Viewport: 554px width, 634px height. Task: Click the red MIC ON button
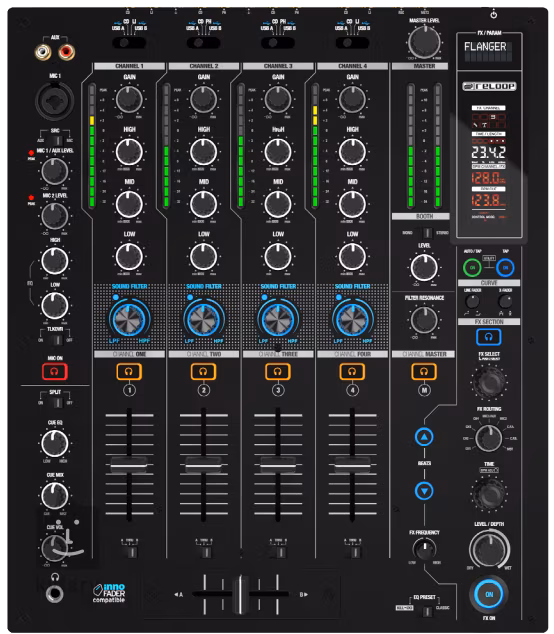pyautogui.click(x=55, y=372)
